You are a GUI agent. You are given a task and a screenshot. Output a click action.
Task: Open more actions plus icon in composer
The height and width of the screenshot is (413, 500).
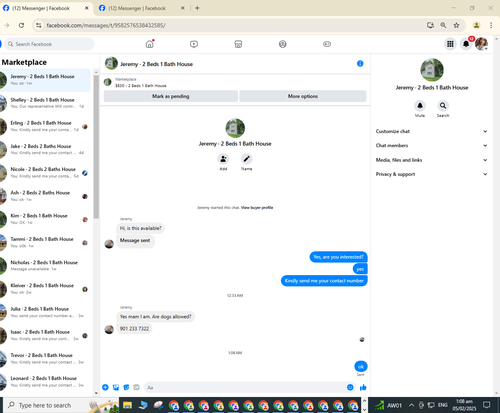105,387
